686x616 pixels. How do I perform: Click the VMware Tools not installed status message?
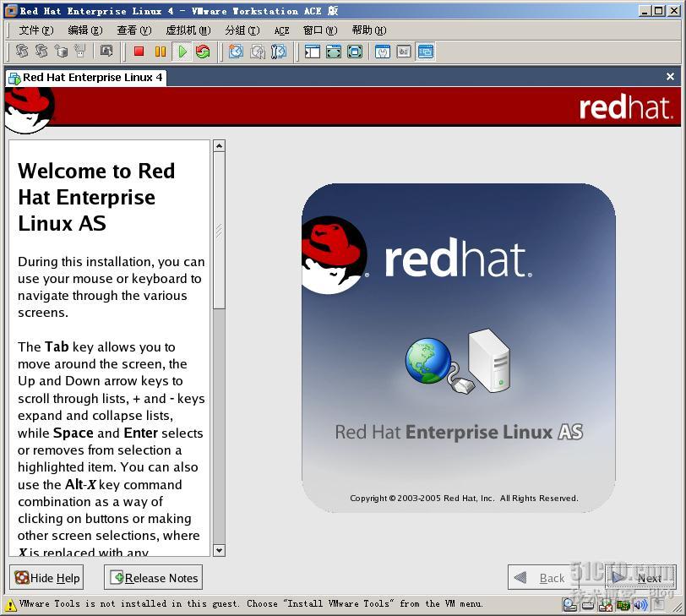(252, 604)
